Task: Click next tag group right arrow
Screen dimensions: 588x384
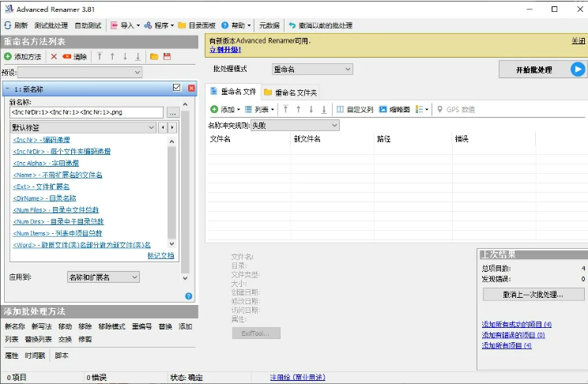Action: coord(172,127)
